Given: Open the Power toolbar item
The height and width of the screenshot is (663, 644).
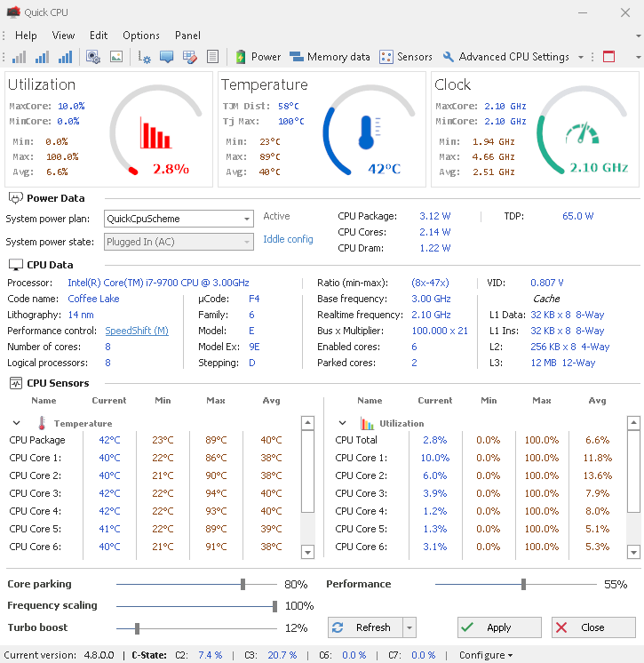Looking at the screenshot, I should click(x=258, y=57).
